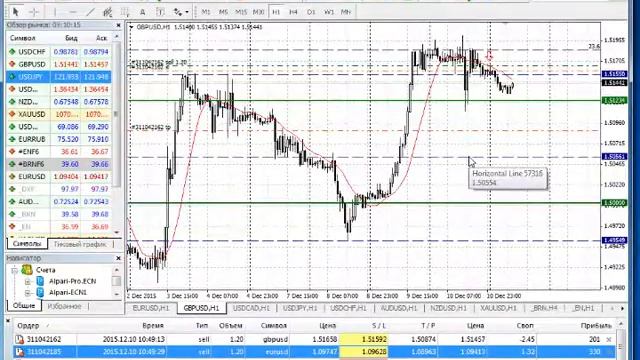640x360 pixels.
Task: Click the Бид column header
Action: [x=71, y=38]
